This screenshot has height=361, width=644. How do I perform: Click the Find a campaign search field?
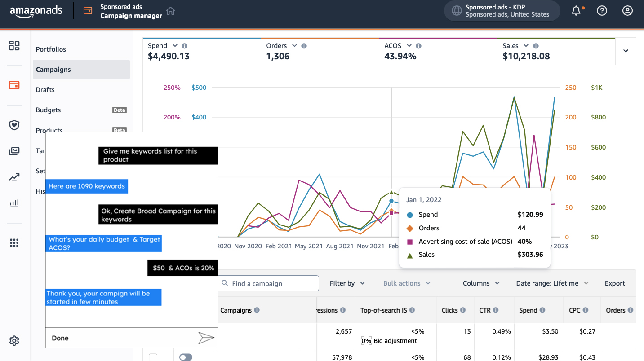click(269, 284)
